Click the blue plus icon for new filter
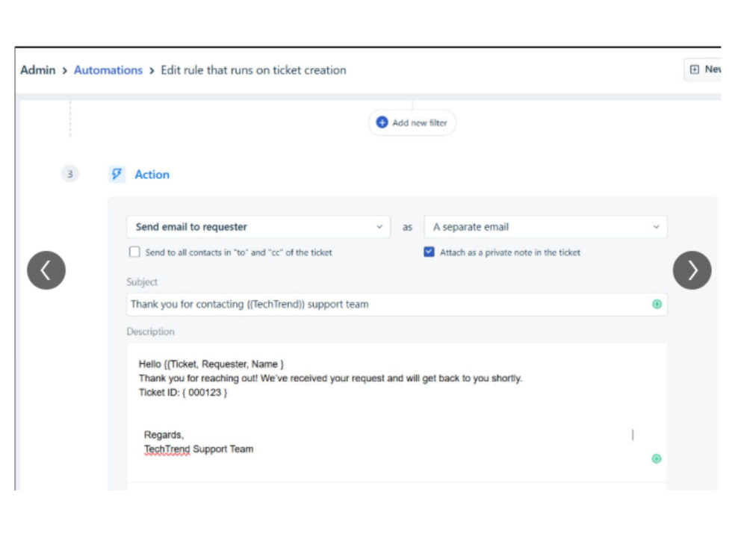The width and height of the screenshot is (747, 560). (382, 122)
